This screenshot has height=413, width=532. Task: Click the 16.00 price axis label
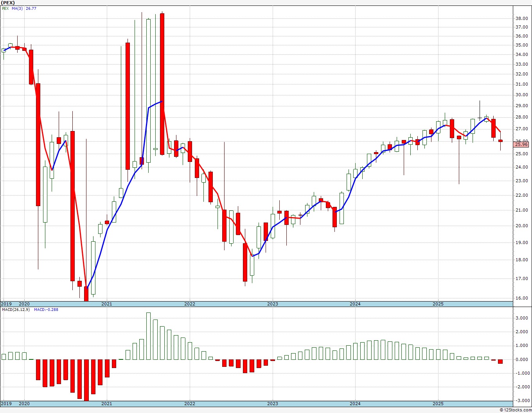pos(521,298)
